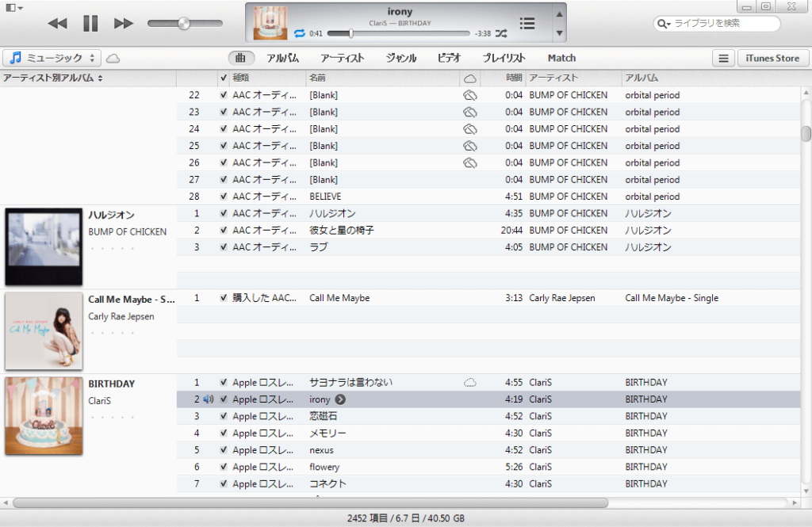
Task: Uncheck the checkbox for Call Me Maybe
Action: point(223,298)
